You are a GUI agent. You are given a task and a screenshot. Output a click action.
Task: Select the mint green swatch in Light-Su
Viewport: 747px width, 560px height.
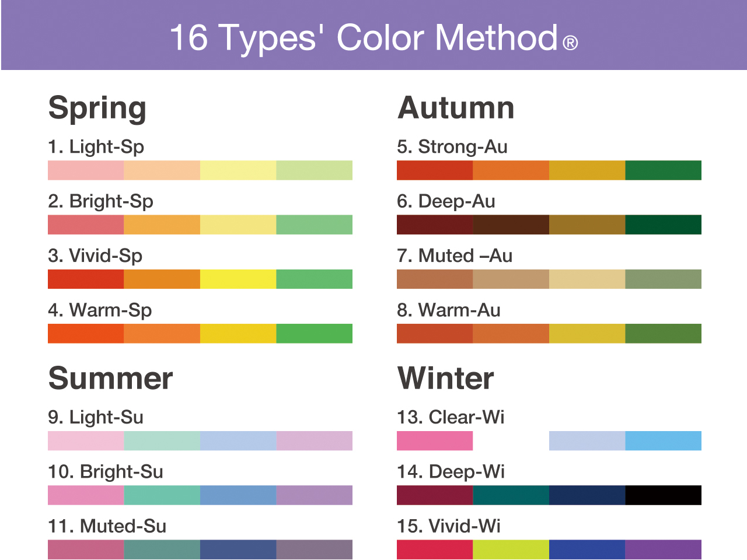pyautogui.click(x=162, y=440)
